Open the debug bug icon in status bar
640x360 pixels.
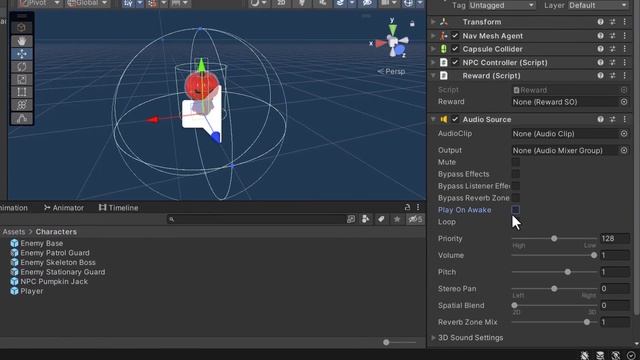coord(585,355)
